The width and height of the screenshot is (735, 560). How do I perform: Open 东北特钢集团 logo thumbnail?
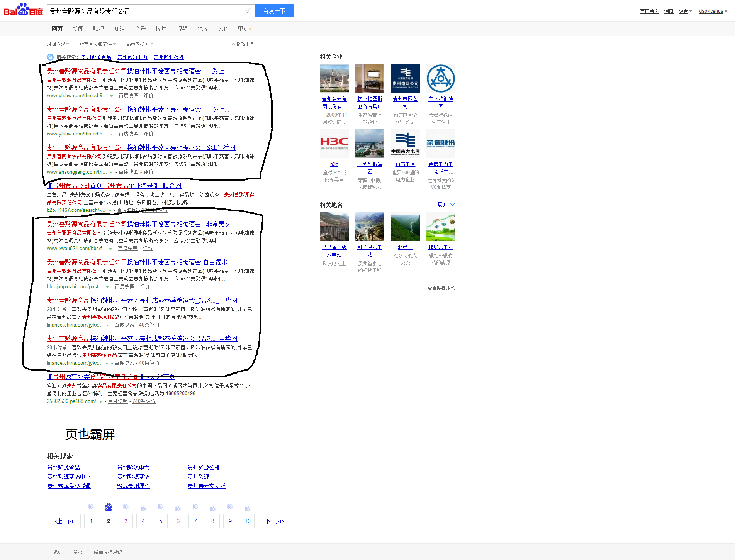pos(441,78)
